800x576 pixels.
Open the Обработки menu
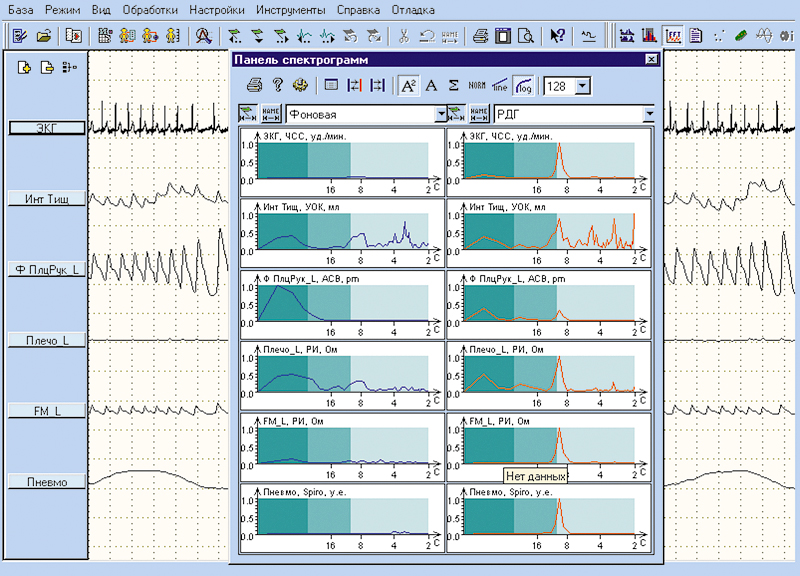coord(150,9)
